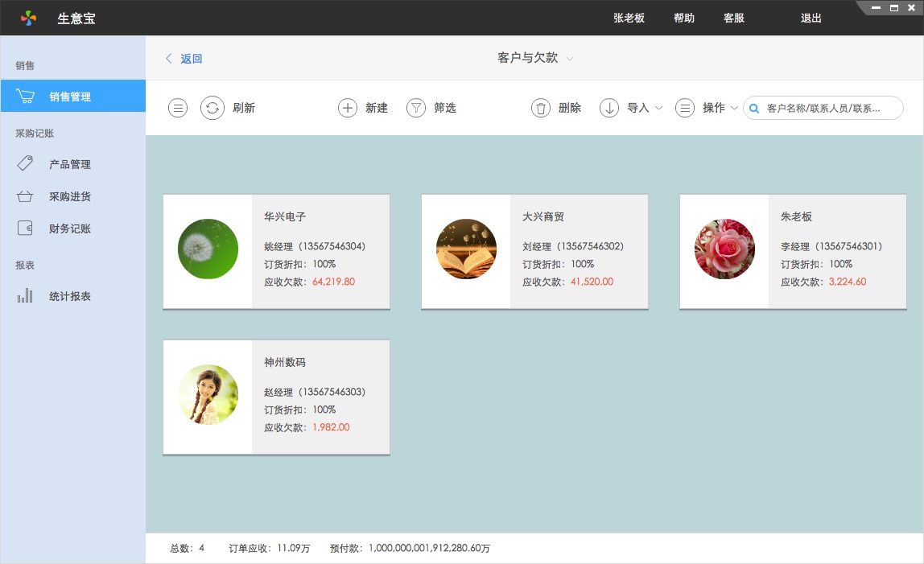This screenshot has width=924, height=564.
Task: Click the trash can delete icon
Action: point(541,108)
